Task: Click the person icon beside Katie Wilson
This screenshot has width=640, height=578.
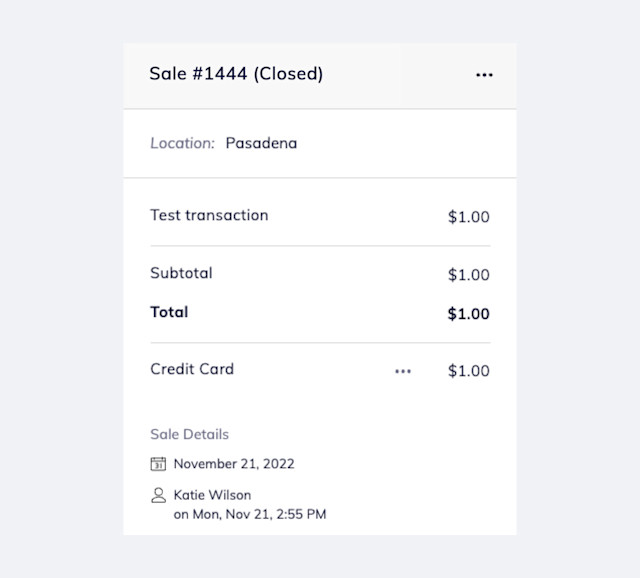Action: pyautogui.click(x=158, y=495)
